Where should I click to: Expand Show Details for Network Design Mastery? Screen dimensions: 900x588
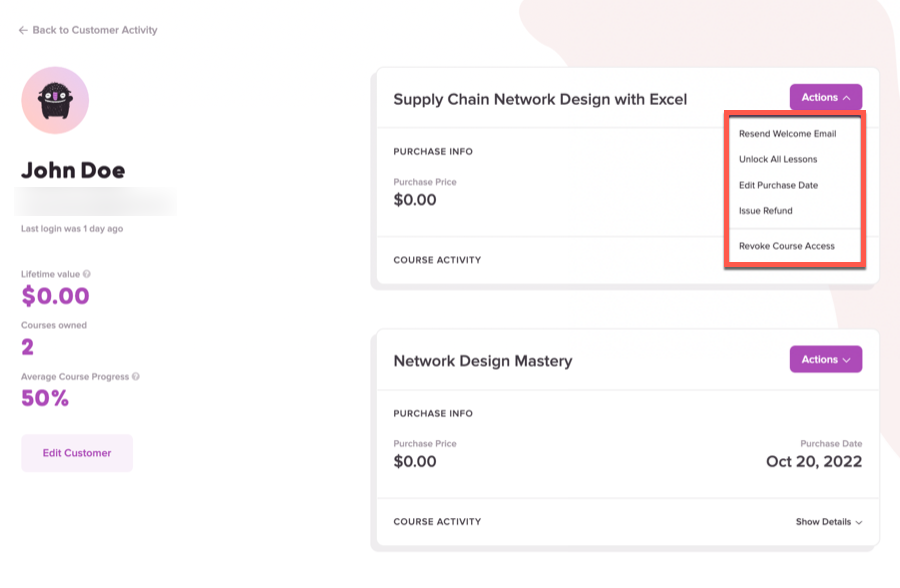tap(829, 521)
